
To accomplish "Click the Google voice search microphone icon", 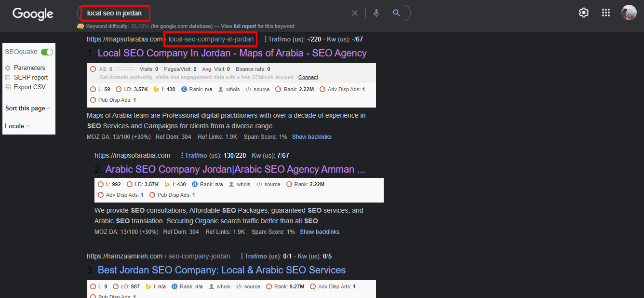I will pos(376,13).
